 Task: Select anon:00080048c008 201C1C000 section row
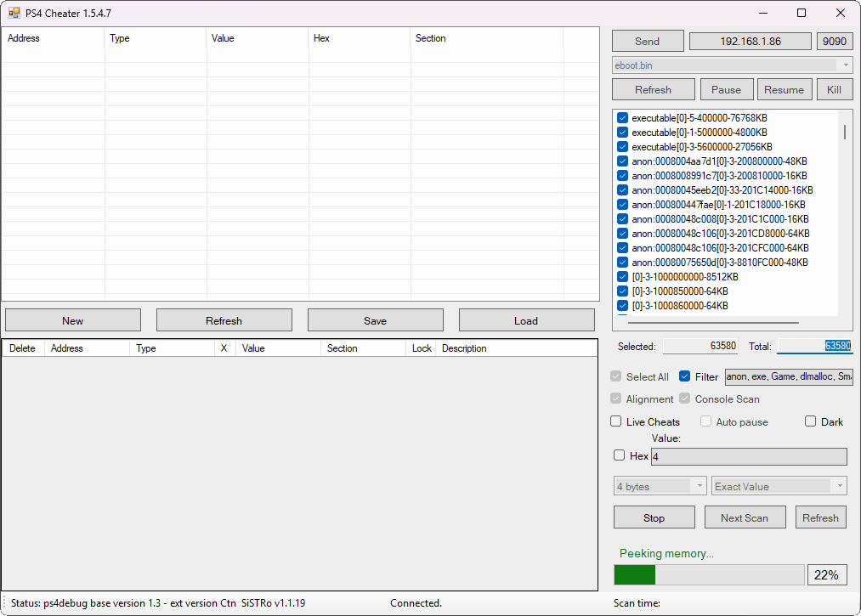pyautogui.click(x=720, y=219)
